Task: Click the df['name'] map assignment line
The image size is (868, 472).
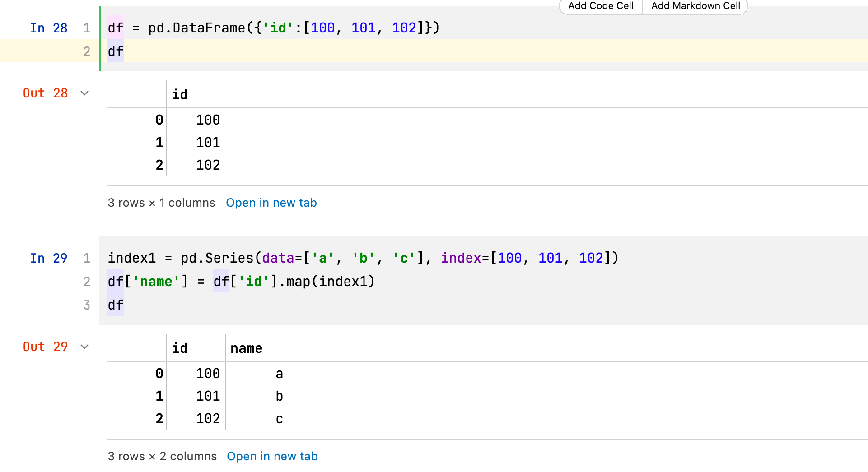Action: (x=241, y=282)
